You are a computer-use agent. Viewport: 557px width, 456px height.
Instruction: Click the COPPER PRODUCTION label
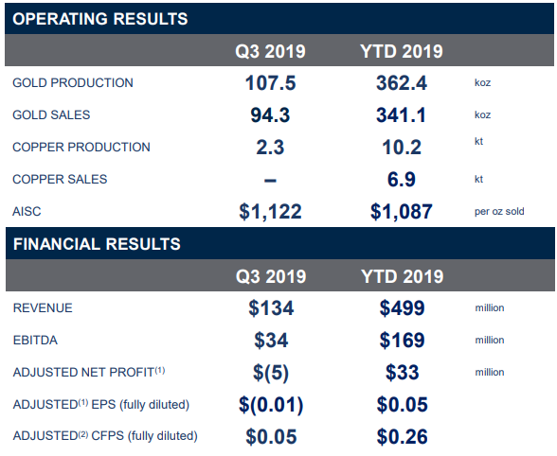(81, 147)
